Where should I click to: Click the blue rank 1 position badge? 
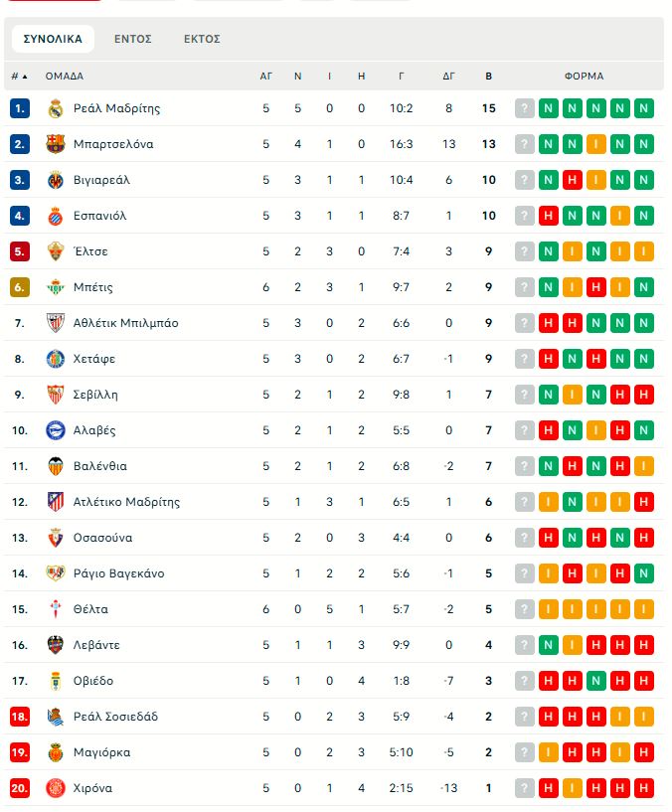(20, 108)
